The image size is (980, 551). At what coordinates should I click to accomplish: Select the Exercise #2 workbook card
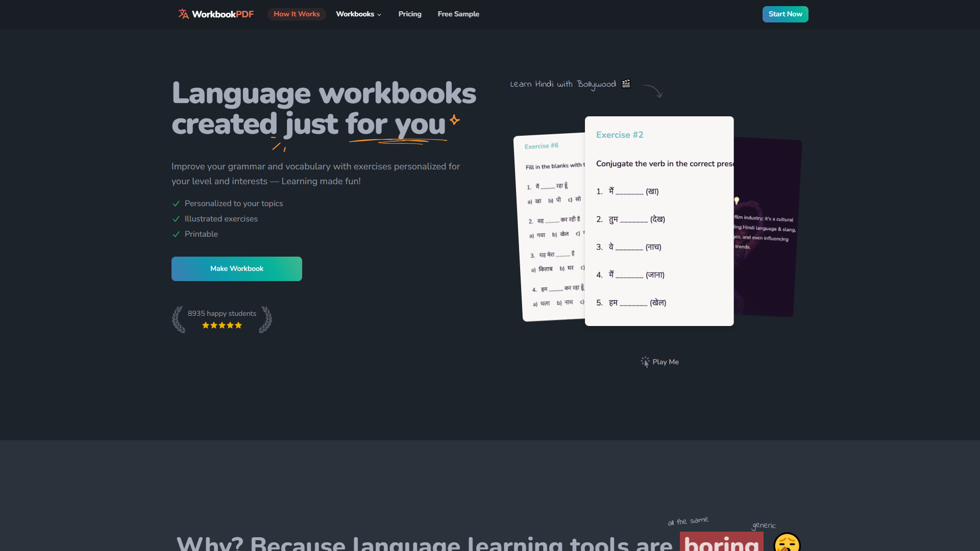pos(659,221)
